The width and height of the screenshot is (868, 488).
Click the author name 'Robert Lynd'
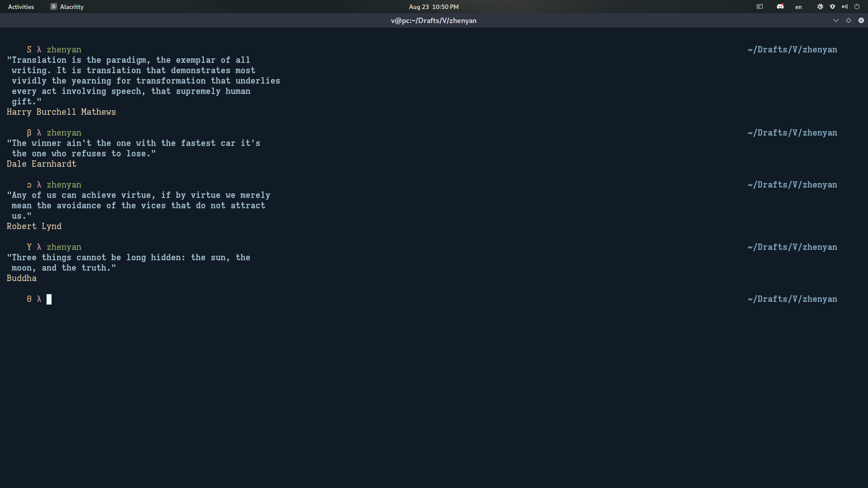pyautogui.click(x=34, y=226)
